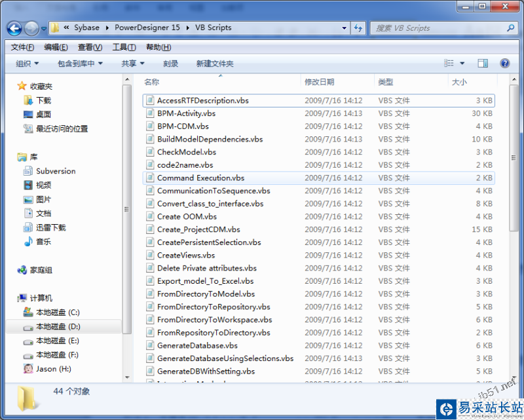The width and height of the screenshot is (524, 420).
Task: Expand the 组织 dropdown
Action: pyautogui.click(x=28, y=64)
